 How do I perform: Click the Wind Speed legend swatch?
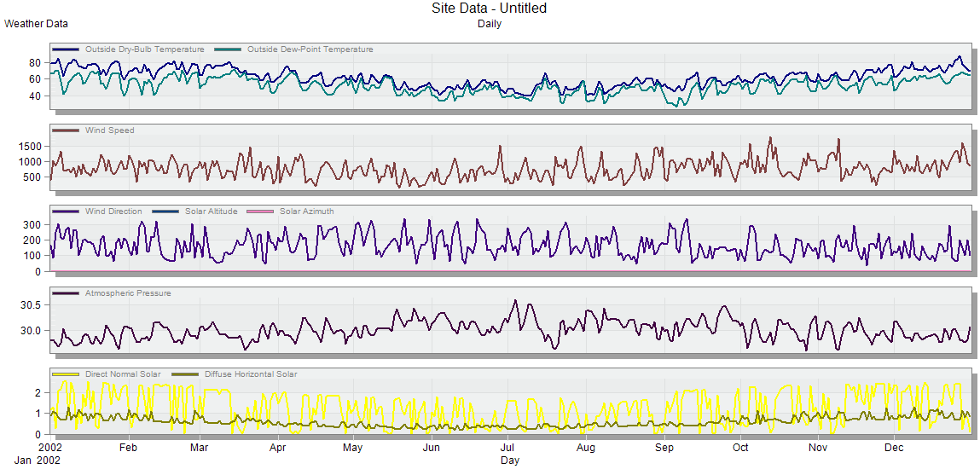[67, 130]
